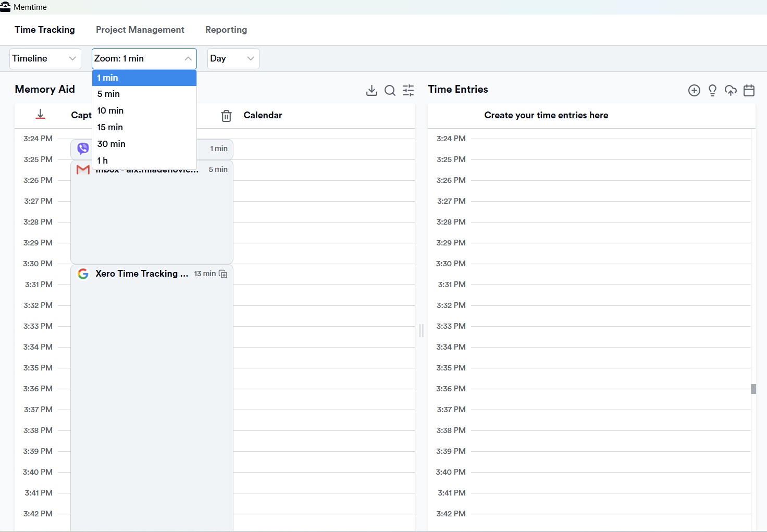
Task: Open the calendar icon in Time Entries
Action: (749, 90)
